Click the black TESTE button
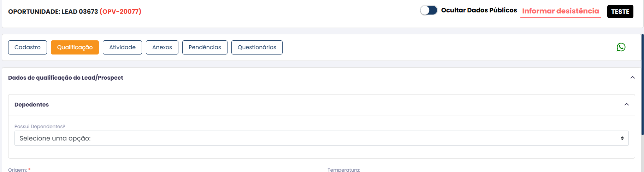 [x=620, y=11]
